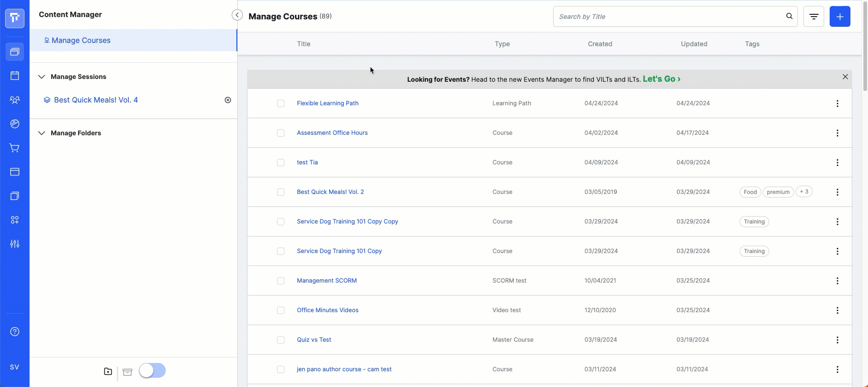Click the blue plus add course button
The height and width of the screenshot is (387, 868).
point(840,17)
